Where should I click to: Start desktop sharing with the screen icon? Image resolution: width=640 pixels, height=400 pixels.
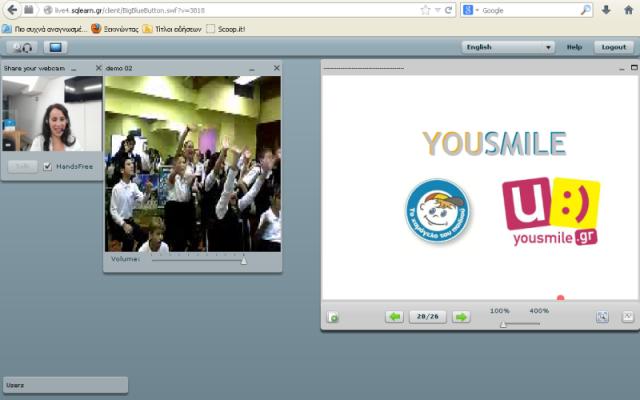click(56, 47)
